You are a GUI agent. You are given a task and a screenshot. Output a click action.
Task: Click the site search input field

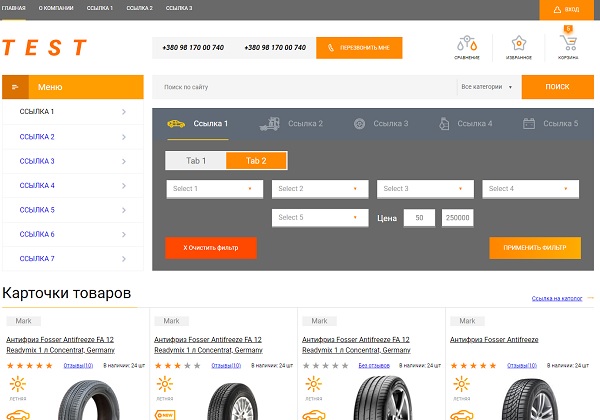(x=304, y=87)
